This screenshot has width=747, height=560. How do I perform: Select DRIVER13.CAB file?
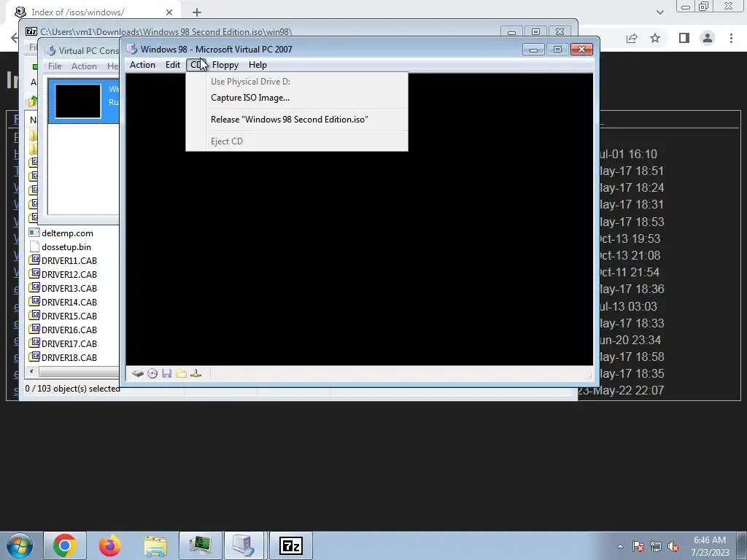[69, 289]
